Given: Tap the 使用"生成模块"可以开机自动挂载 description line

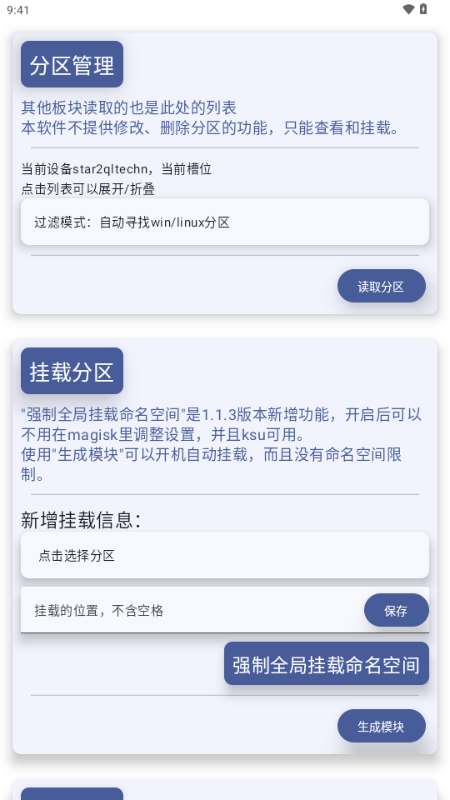Looking at the screenshot, I should pyautogui.click(x=212, y=464).
